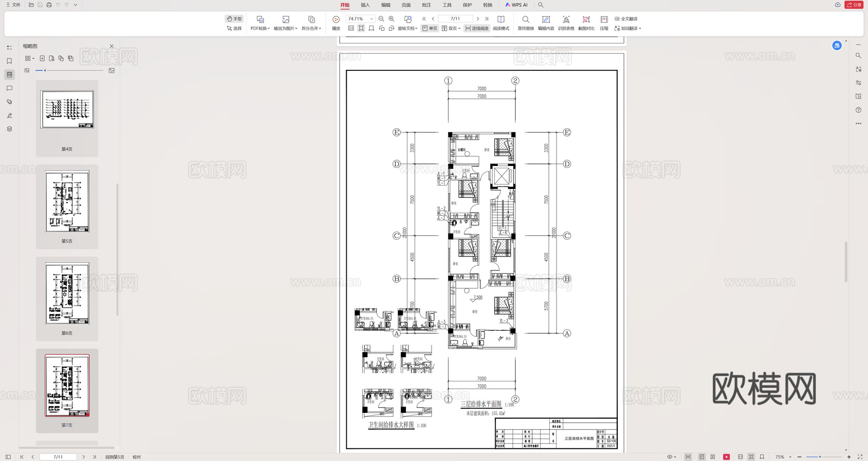Click the toolbar page number field 7/11

(x=455, y=19)
